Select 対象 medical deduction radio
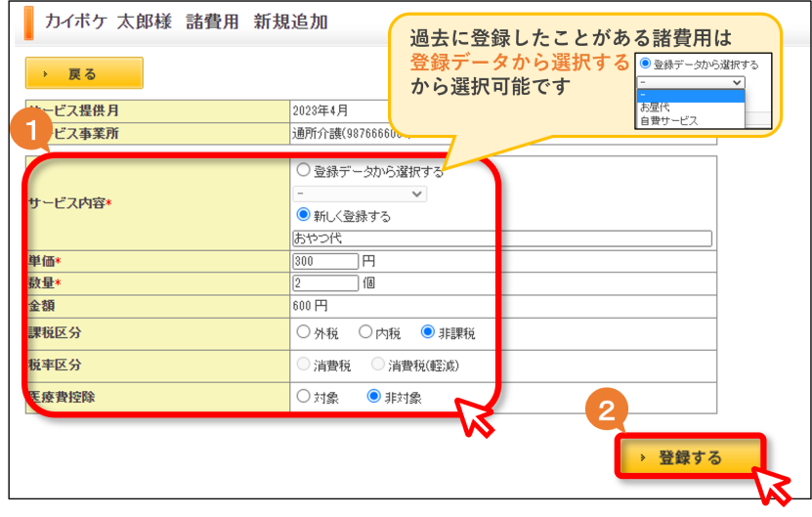The height and width of the screenshot is (517, 812). click(x=304, y=396)
